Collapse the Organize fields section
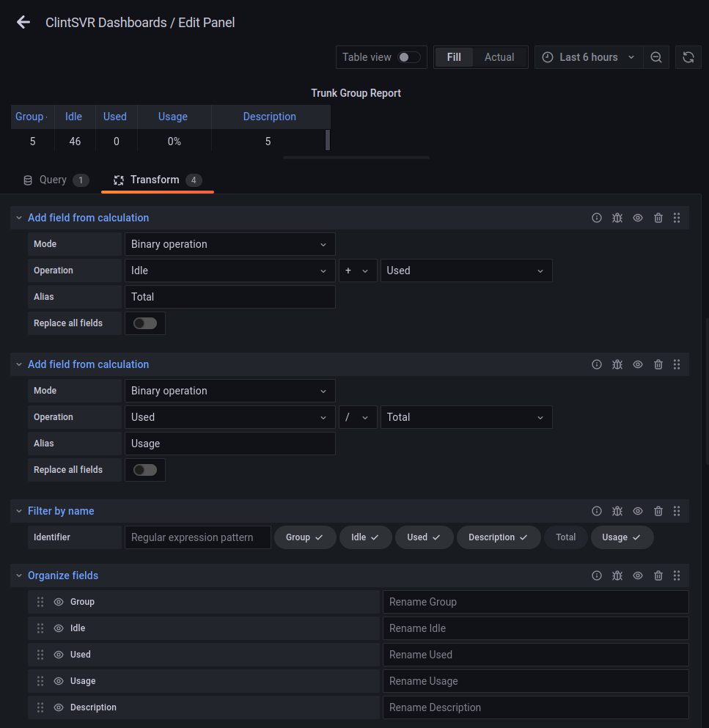This screenshot has height=728, width=709. pos(19,576)
